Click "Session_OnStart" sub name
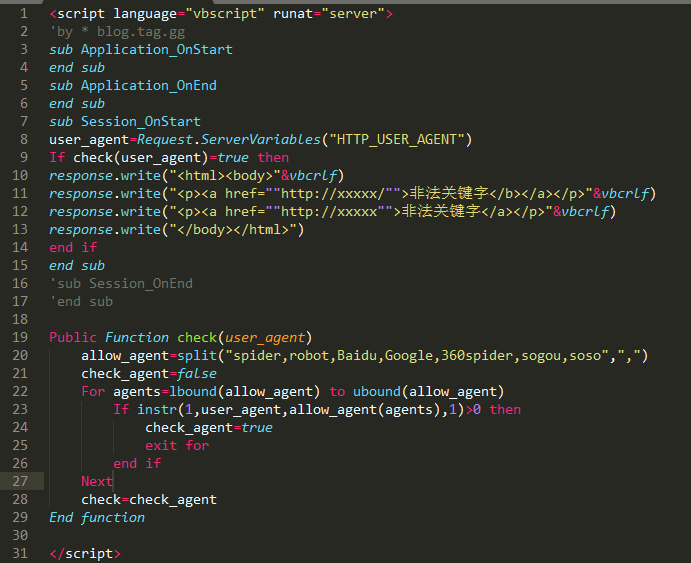This screenshot has height=563, width=691. pyautogui.click(x=140, y=121)
